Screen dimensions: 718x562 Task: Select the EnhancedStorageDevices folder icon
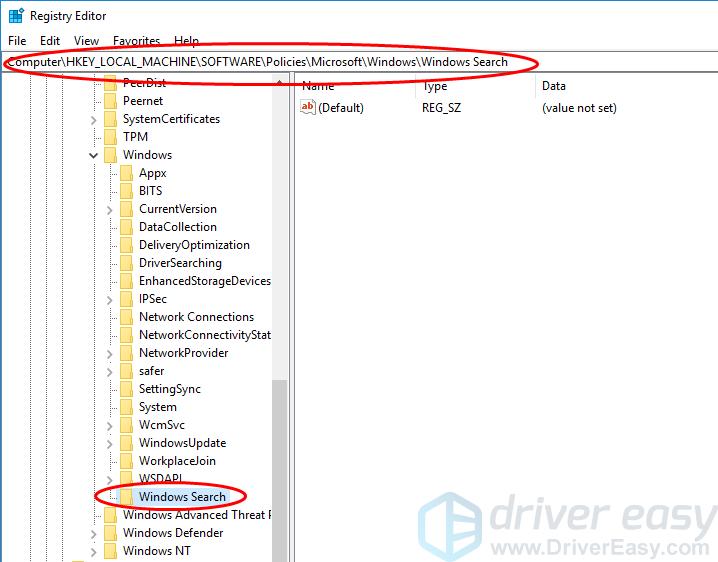click(x=126, y=281)
